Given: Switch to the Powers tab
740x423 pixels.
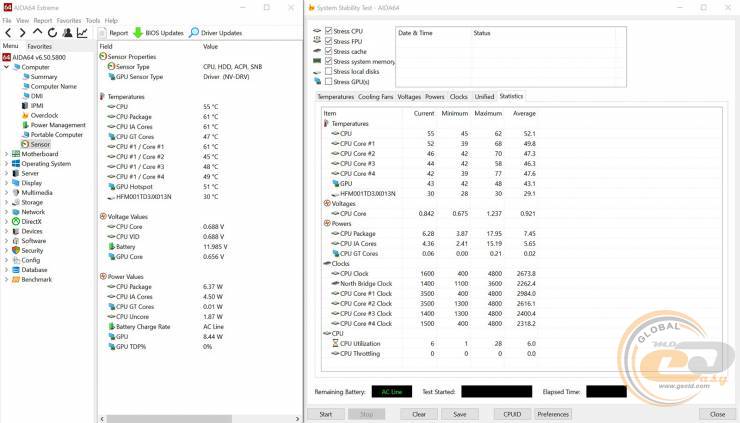Looking at the screenshot, I should coord(435,97).
